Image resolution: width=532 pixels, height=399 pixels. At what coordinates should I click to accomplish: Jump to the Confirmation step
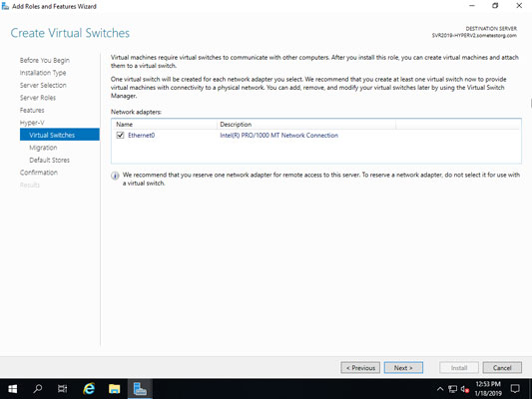point(39,173)
